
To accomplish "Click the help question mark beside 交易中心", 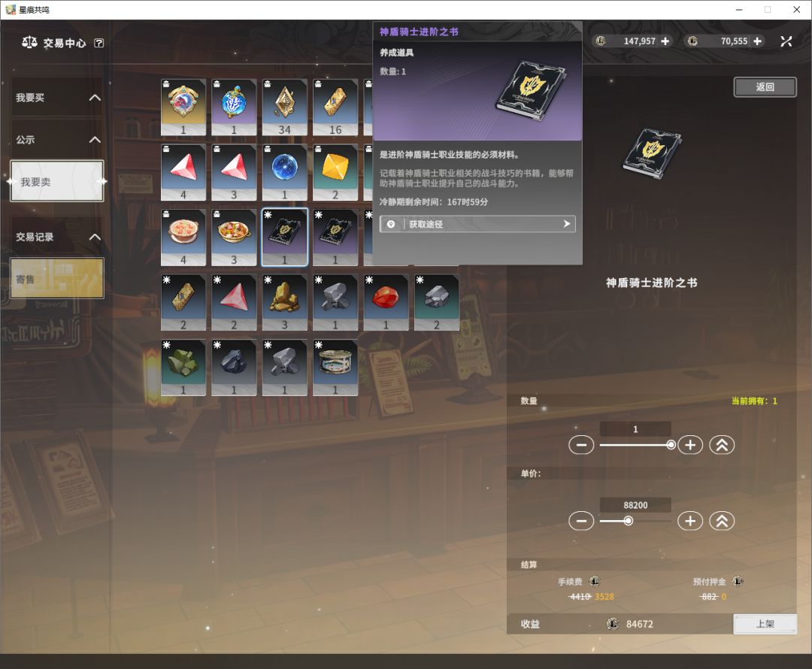I will coord(99,44).
